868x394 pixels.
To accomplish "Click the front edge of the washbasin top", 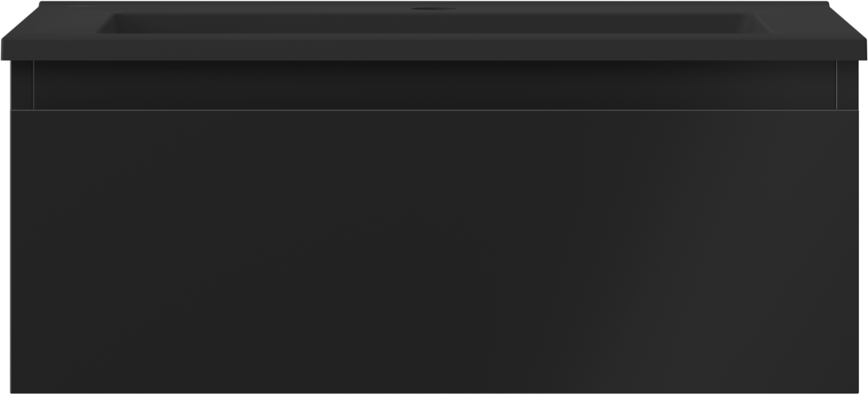I will coord(434,49).
